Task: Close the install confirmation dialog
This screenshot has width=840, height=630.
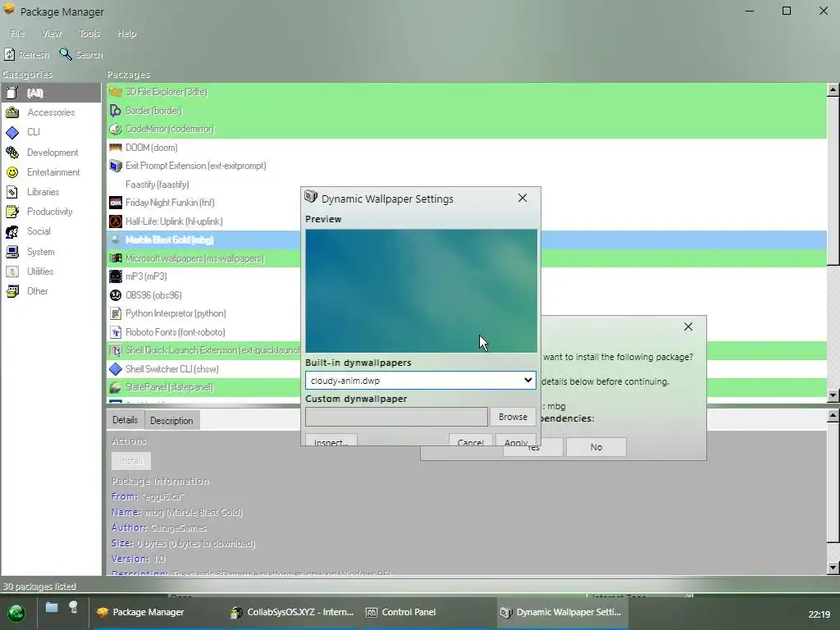Action: [688, 326]
